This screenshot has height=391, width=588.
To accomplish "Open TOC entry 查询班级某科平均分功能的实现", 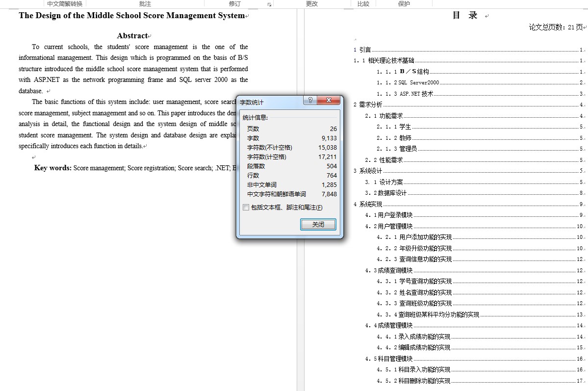I will tap(480, 315).
